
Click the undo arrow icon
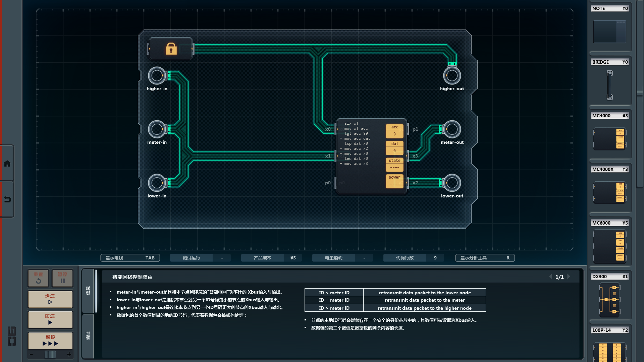[7, 199]
